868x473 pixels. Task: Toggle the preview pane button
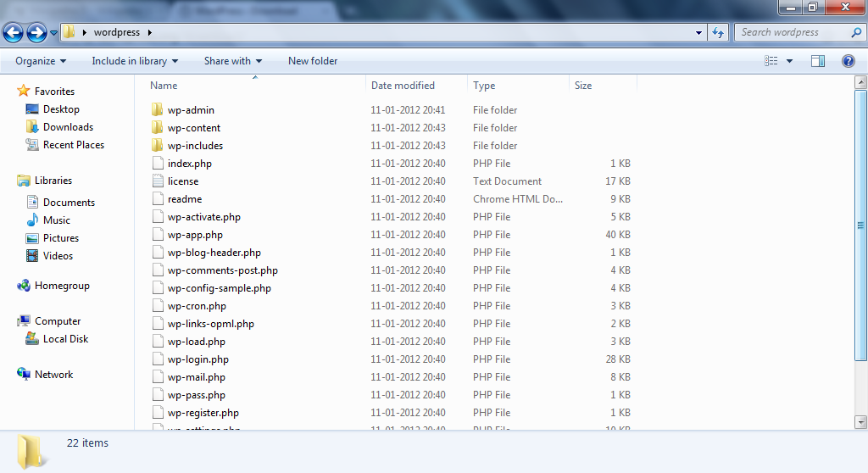click(818, 61)
